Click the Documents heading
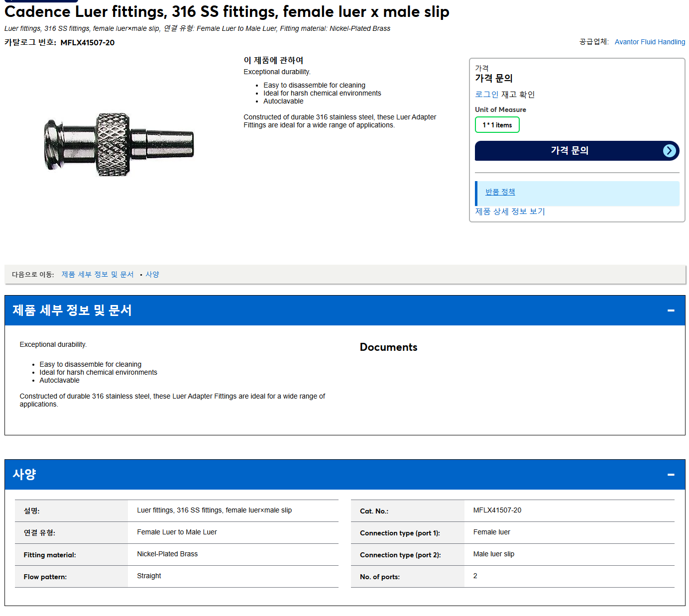 point(388,347)
